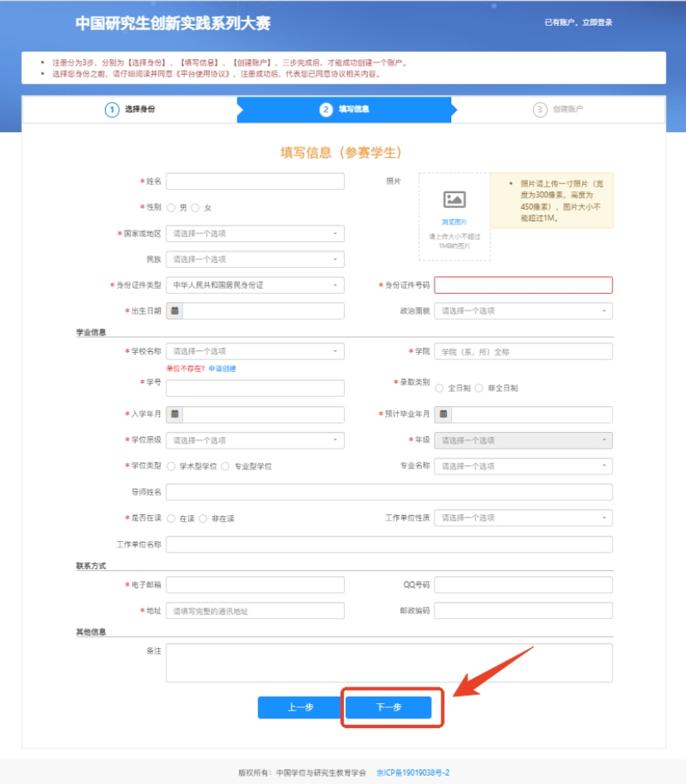Expand the 学校名称 selection dropdown

pos(255,351)
